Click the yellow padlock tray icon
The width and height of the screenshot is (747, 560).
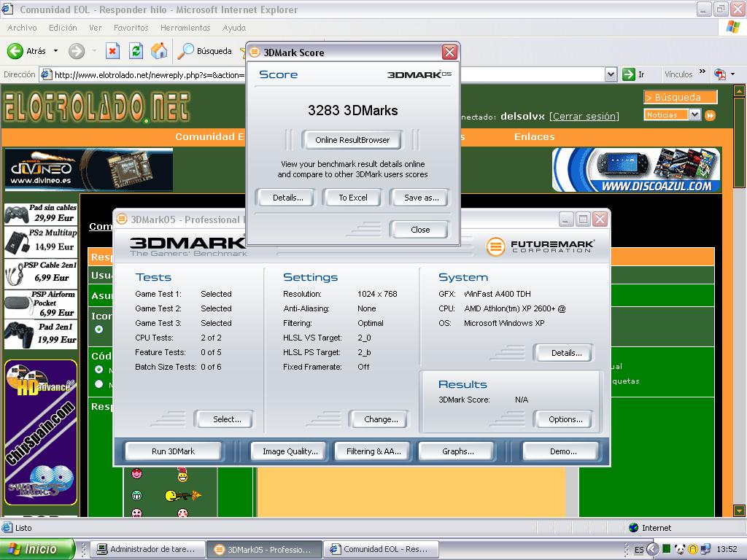693,550
